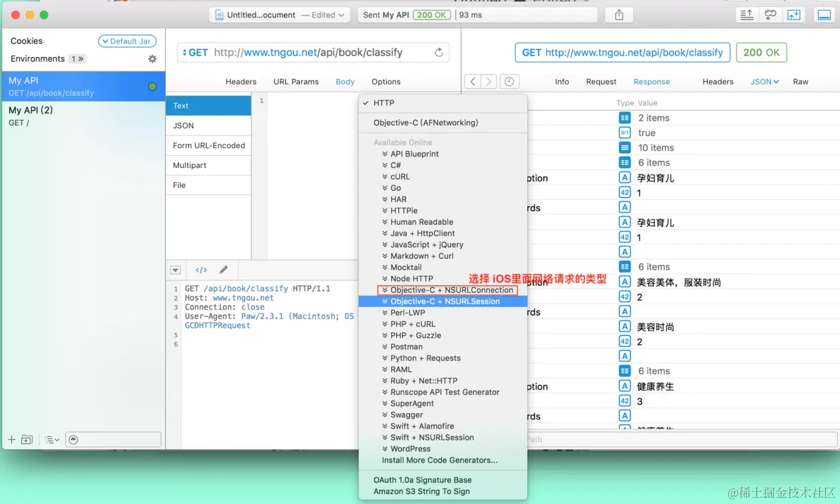Click the response history clock icon

tap(509, 81)
